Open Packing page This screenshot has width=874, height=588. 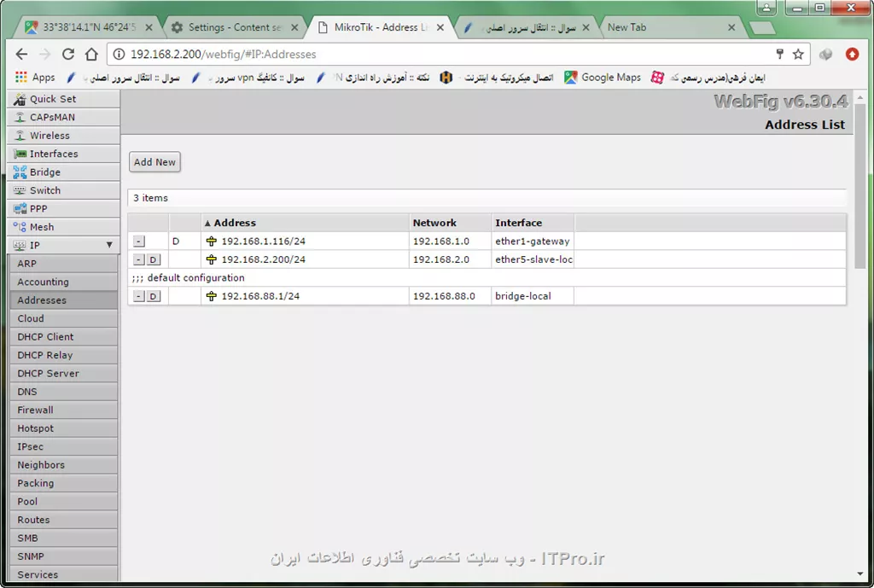point(63,483)
